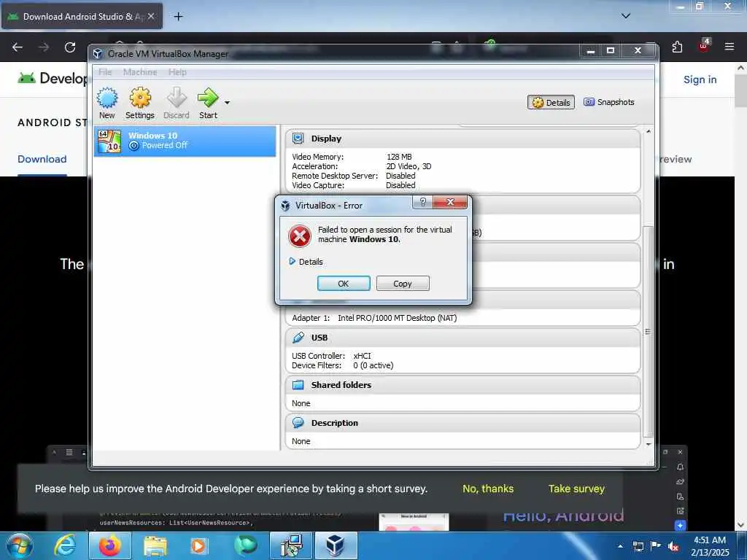
Task: Open File Explorer folder taskbar icon
Action: pyautogui.click(x=155, y=545)
